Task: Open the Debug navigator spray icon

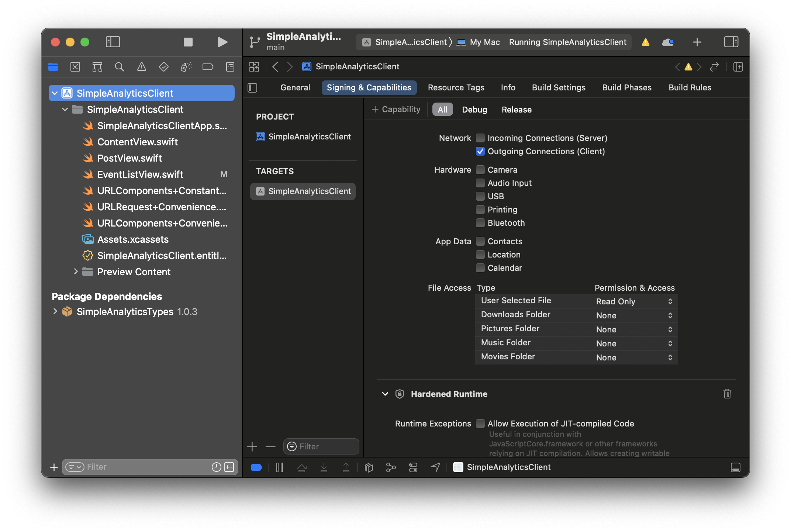Action: click(x=186, y=67)
